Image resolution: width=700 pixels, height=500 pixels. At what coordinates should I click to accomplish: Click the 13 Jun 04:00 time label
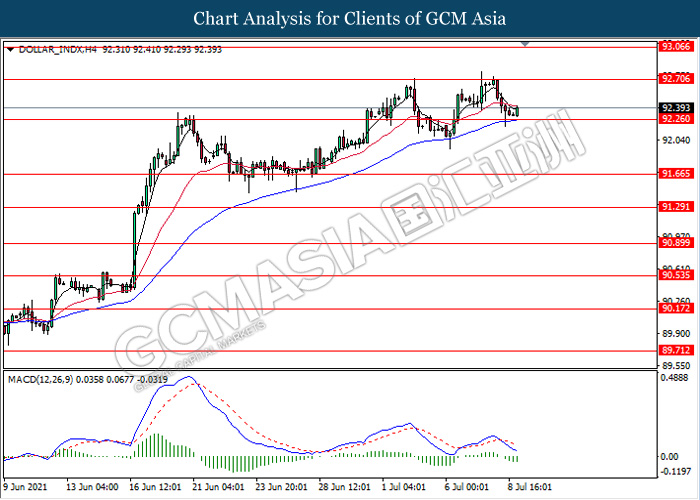point(92,487)
